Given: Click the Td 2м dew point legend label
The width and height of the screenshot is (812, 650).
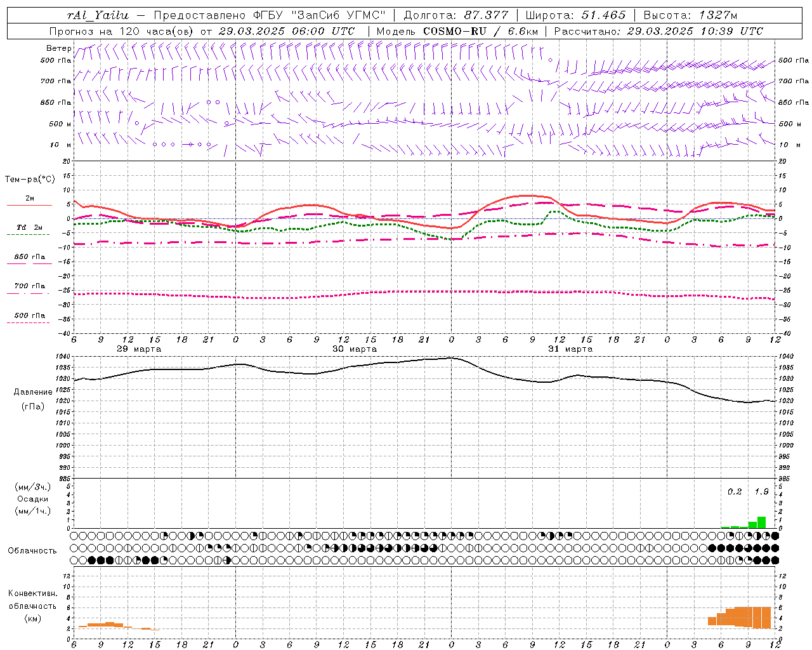Looking at the screenshot, I should 30,227.
